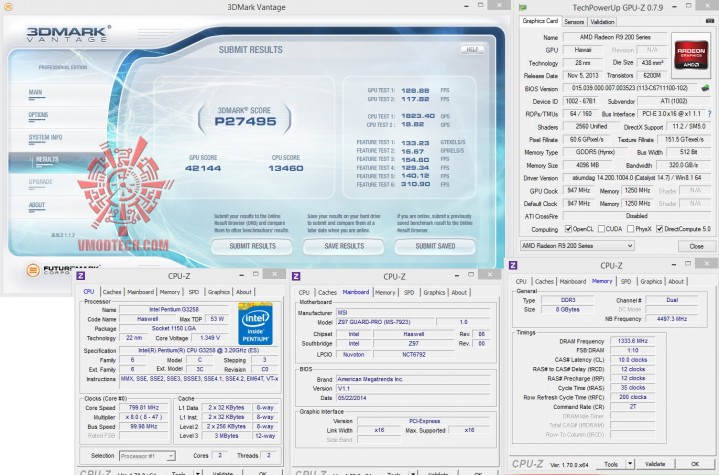This screenshot has height=475, width=719.
Task: Click the GPU score value 42144
Action: point(203,168)
